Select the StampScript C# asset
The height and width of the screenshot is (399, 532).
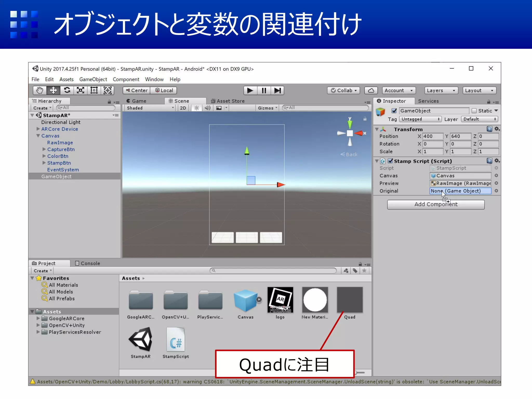[x=176, y=340]
